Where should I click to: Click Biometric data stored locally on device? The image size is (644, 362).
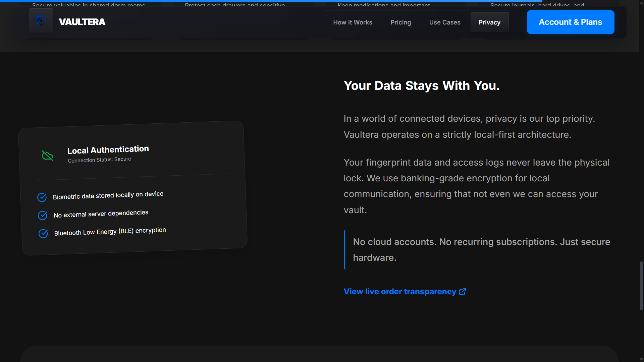(108, 195)
